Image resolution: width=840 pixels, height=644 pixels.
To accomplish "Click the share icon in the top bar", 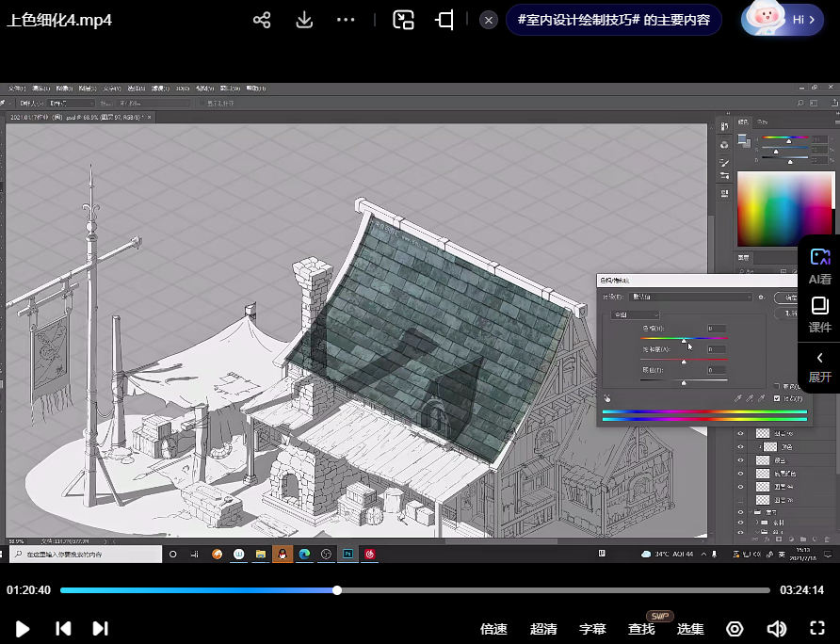I will (263, 20).
